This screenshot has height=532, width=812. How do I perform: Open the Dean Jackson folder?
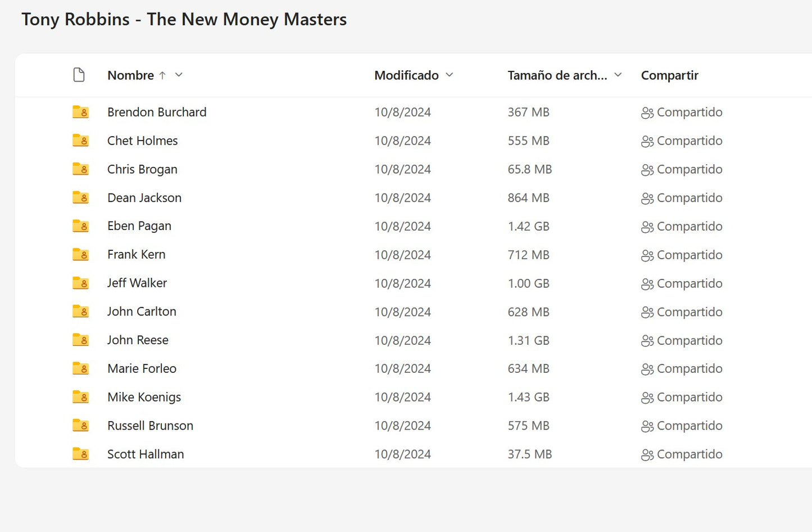(144, 198)
